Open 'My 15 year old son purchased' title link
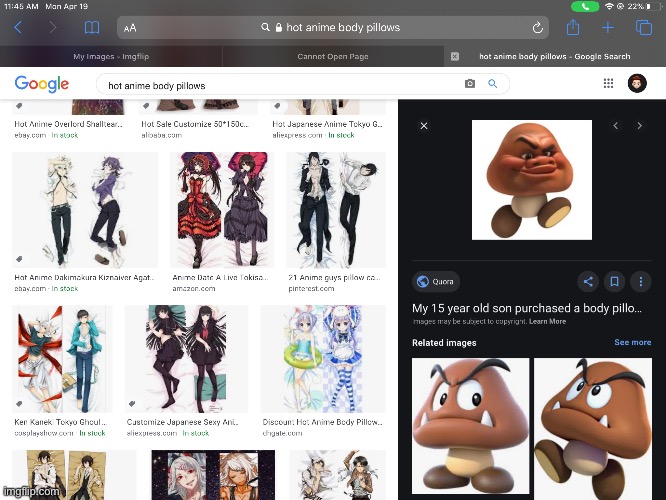 [x=527, y=308]
